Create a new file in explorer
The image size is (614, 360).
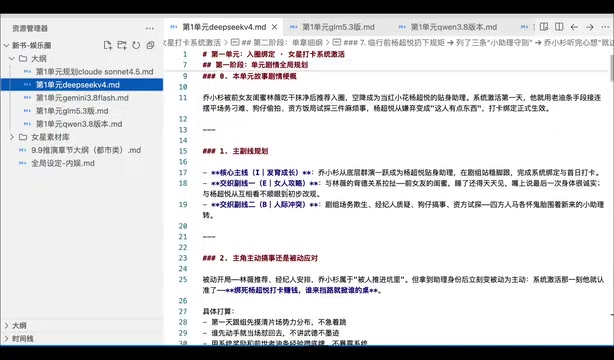(108, 45)
